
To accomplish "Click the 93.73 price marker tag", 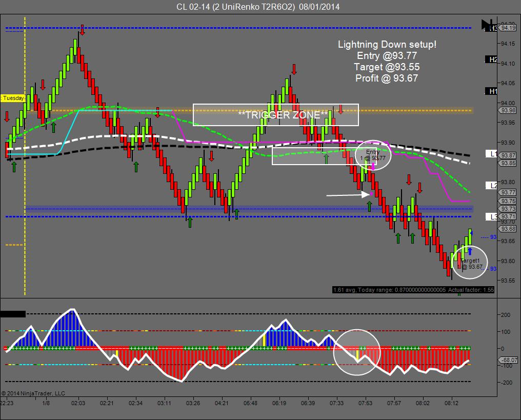I will pos(508,209).
